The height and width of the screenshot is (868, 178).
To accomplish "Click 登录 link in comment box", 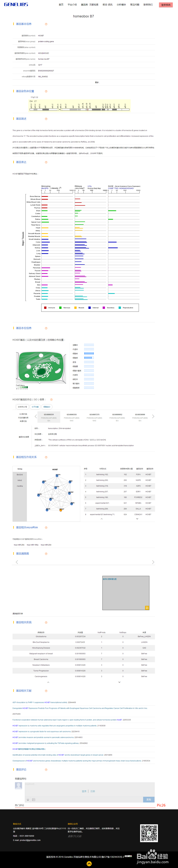I will (84, 791).
